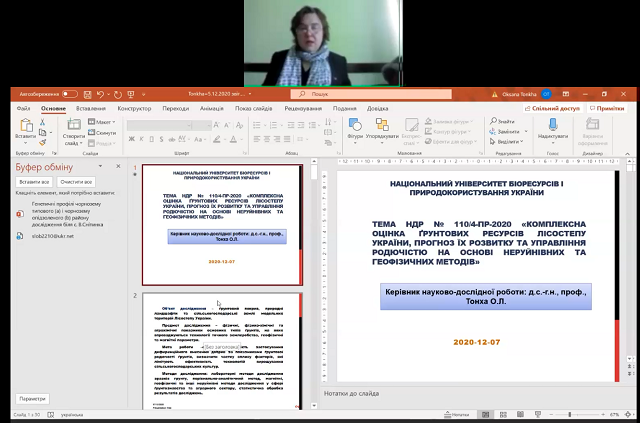The image size is (640, 423).
Task: Open the Replace (Замінити) dropdown arrow
Action: pos(524,131)
